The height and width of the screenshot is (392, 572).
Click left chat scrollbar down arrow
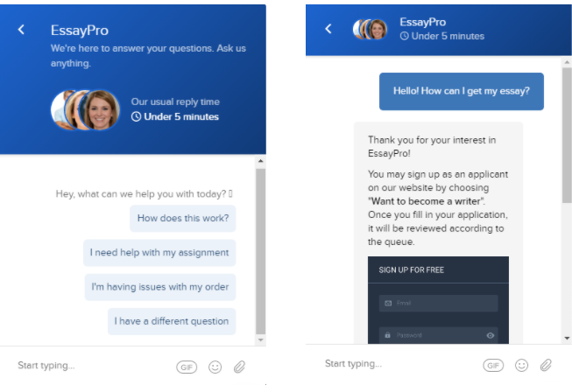pos(260,339)
